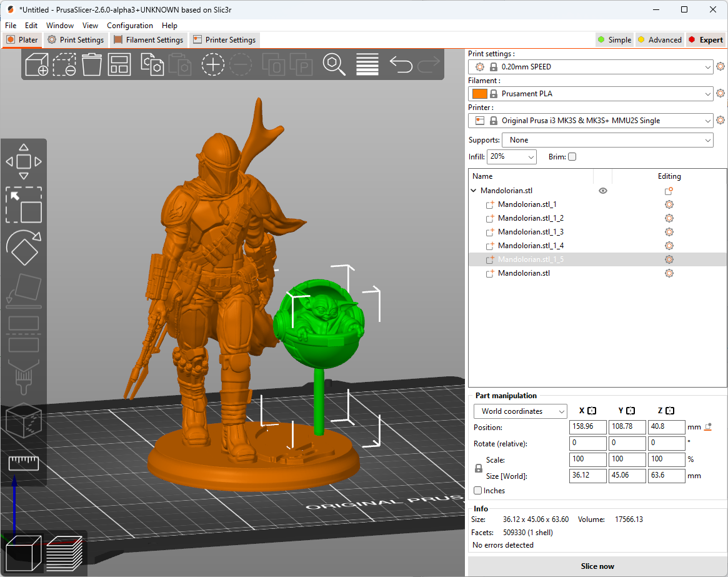Viewport: 728px width, 577px height.
Task: Enable the Inches checkbox
Action: pos(478,491)
